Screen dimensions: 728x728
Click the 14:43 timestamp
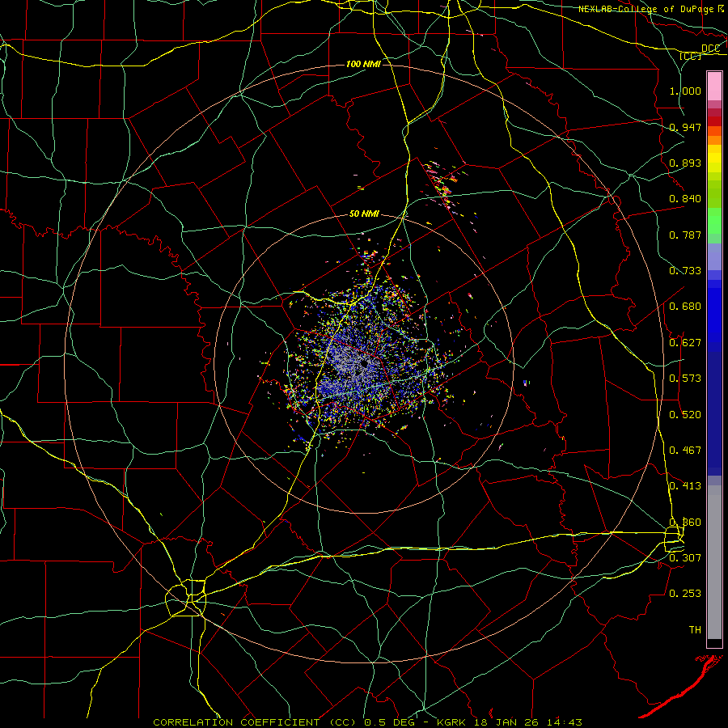564,722
